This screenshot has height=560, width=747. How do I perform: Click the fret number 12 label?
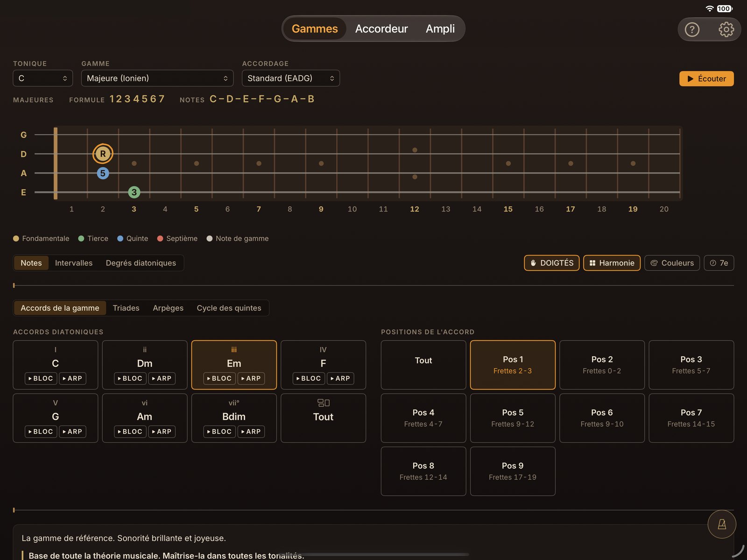(x=415, y=209)
